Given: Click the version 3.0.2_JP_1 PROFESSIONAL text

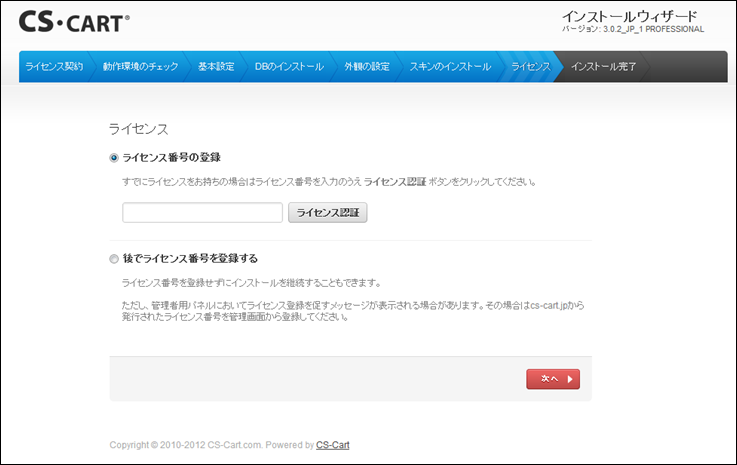Looking at the screenshot, I should pyautogui.click(x=633, y=30).
